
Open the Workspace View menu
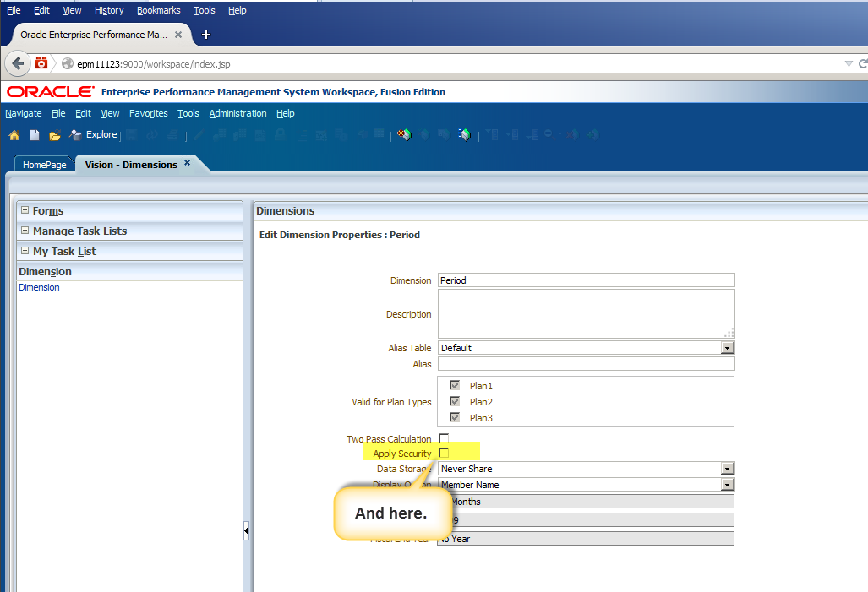point(110,113)
